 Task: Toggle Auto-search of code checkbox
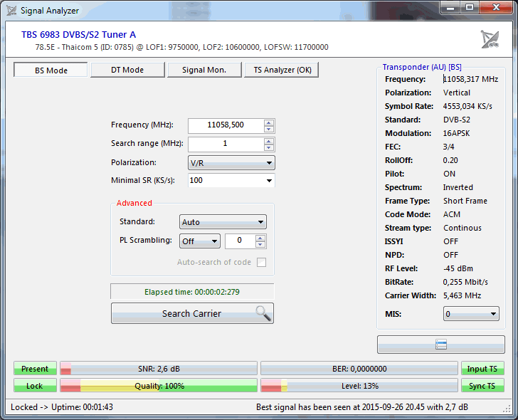click(262, 263)
